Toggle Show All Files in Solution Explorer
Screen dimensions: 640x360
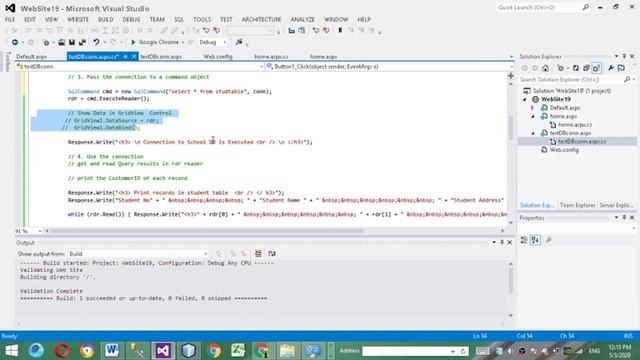click(596, 68)
